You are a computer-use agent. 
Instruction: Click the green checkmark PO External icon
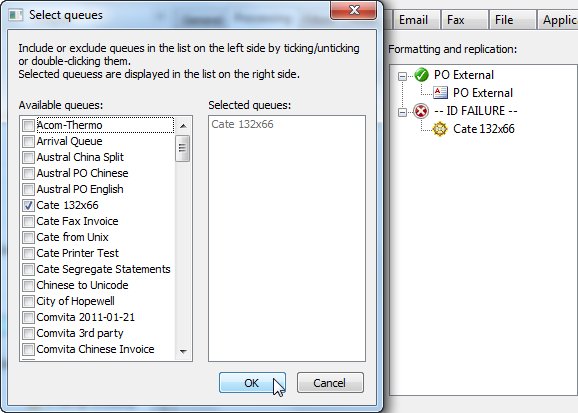(x=421, y=75)
